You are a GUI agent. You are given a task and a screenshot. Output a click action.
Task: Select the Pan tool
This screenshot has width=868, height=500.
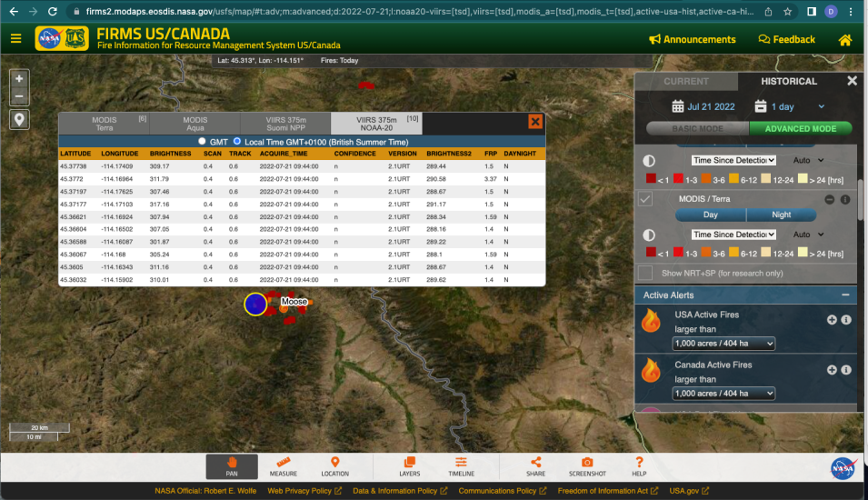(232, 466)
